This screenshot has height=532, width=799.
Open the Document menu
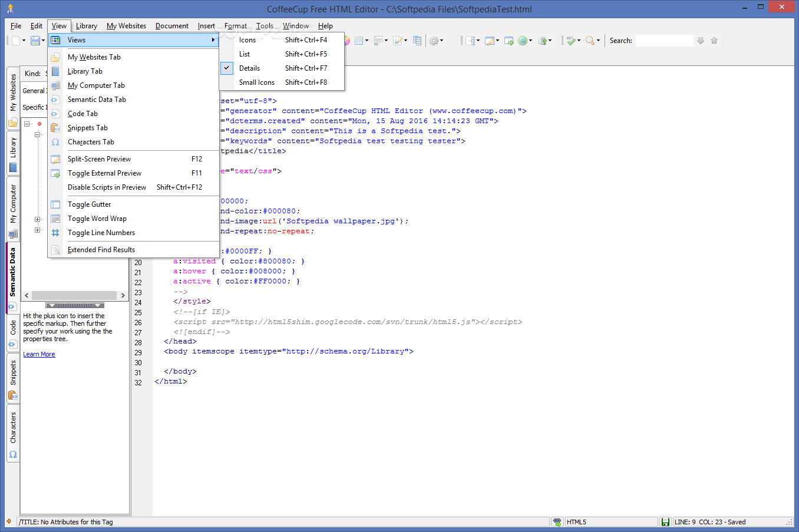click(x=172, y=26)
